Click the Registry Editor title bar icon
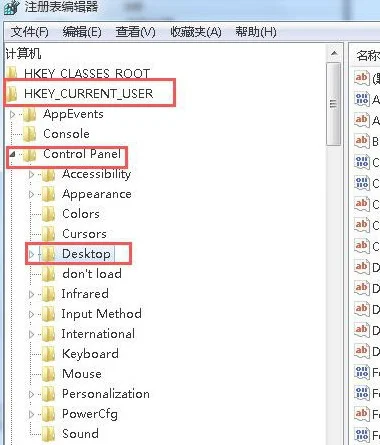 [10, 7]
